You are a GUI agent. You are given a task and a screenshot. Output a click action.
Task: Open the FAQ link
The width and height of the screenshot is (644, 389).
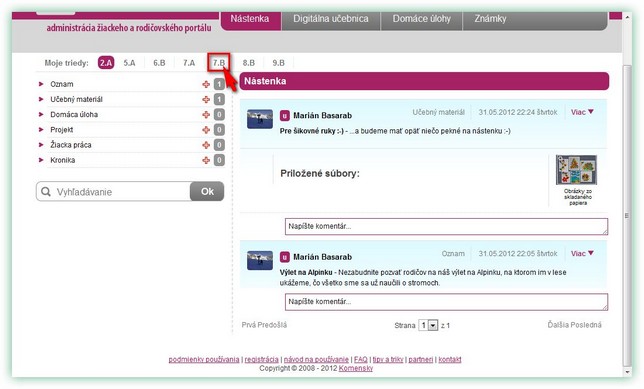tap(361, 359)
